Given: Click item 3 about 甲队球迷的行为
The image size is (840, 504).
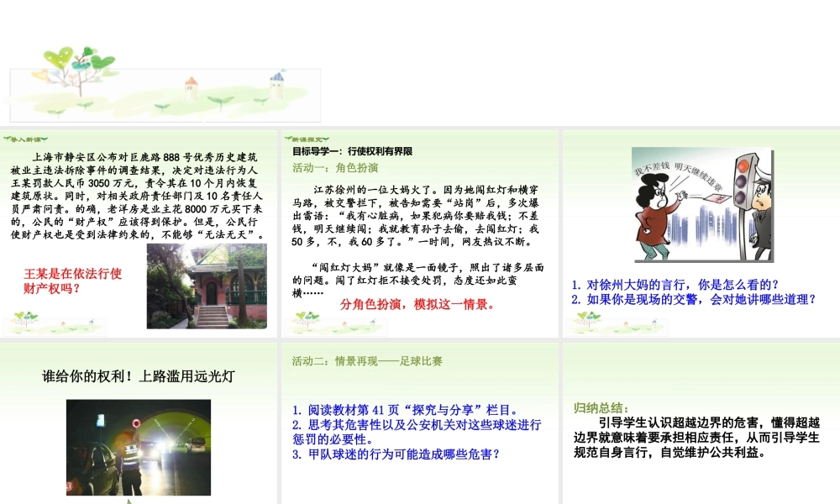Looking at the screenshot, I should 396,454.
